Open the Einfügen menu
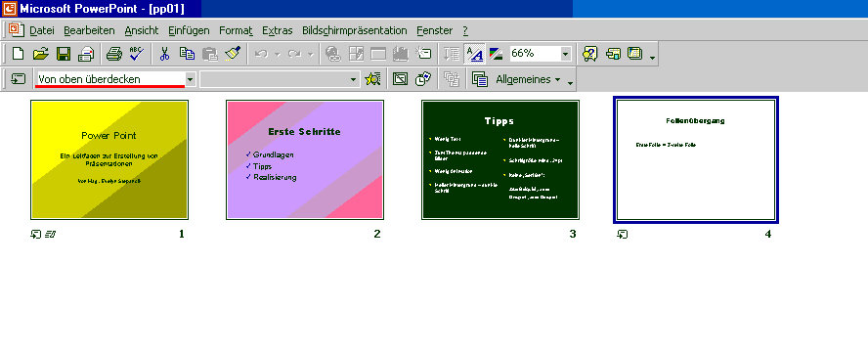 click(189, 30)
